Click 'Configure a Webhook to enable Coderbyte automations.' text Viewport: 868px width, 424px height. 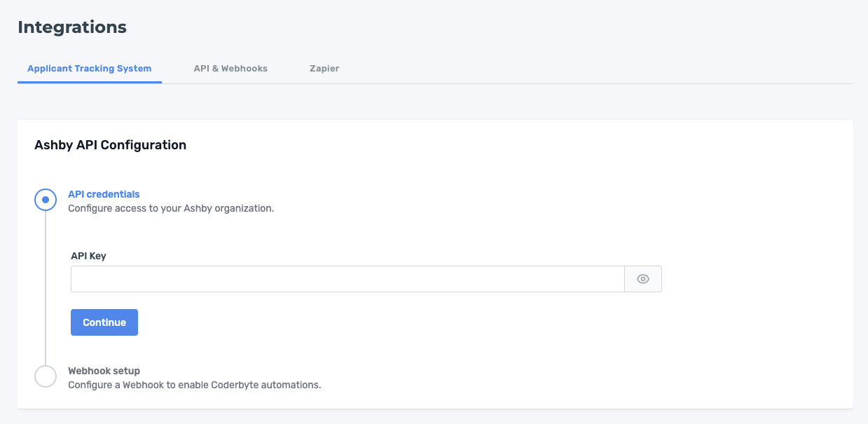(194, 385)
